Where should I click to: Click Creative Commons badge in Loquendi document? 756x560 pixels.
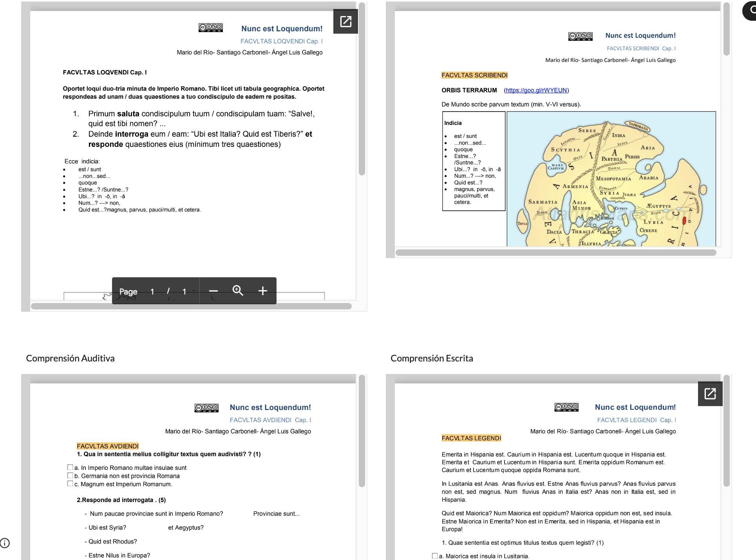(x=211, y=28)
